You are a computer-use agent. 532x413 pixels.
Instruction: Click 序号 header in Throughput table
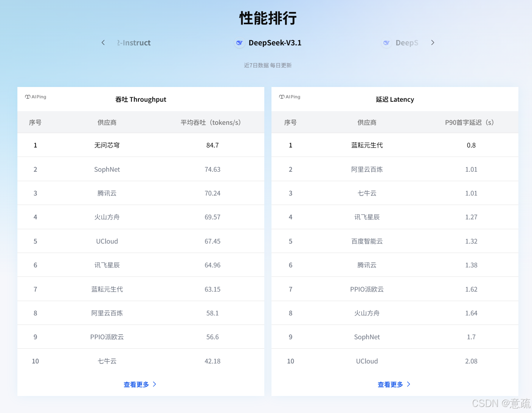[35, 123]
